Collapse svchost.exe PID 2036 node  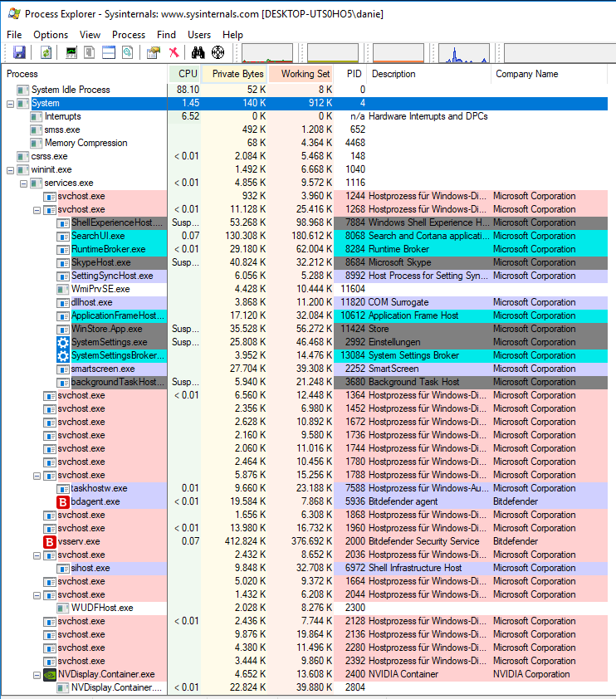click(37, 555)
